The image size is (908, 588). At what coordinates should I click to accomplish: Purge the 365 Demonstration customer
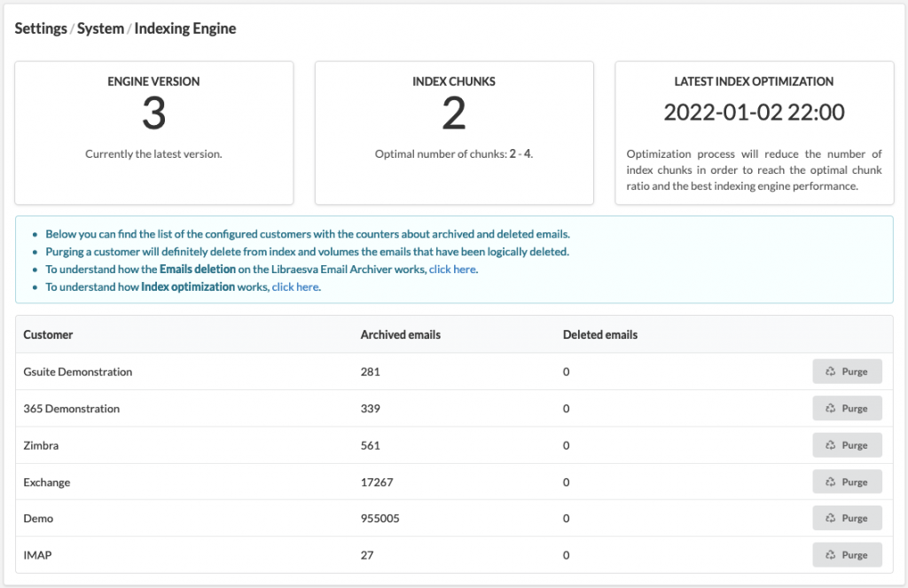[847, 409]
